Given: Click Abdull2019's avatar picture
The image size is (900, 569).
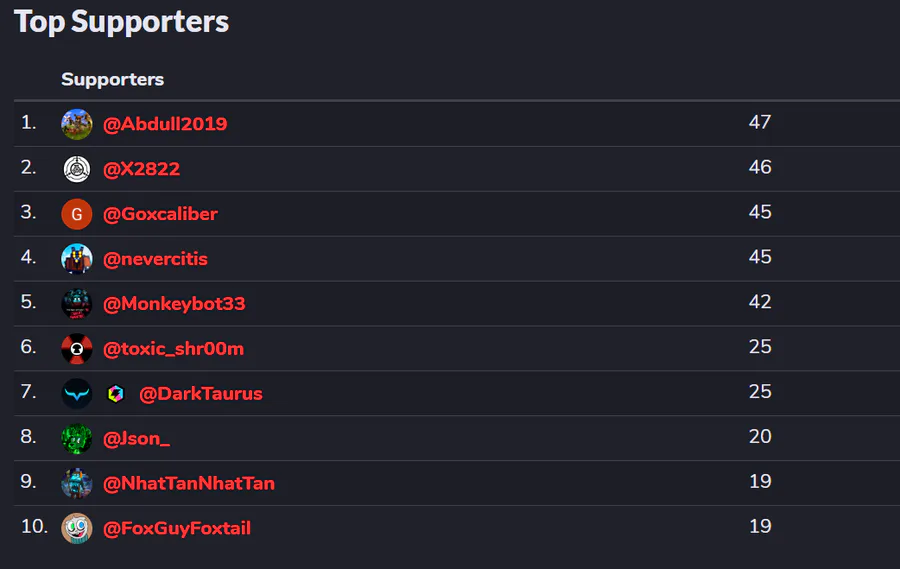Looking at the screenshot, I should click(77, 124).
